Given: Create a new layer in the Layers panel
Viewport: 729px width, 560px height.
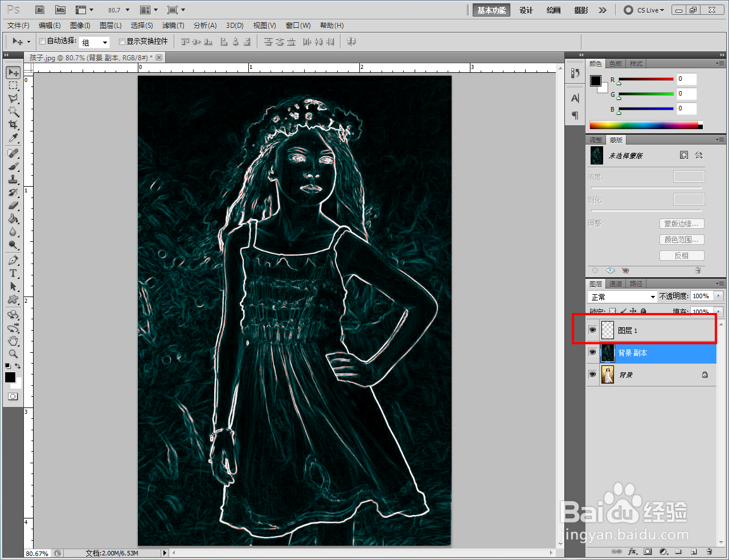Looking at the screenshot, I should click(x=694, y=551).
